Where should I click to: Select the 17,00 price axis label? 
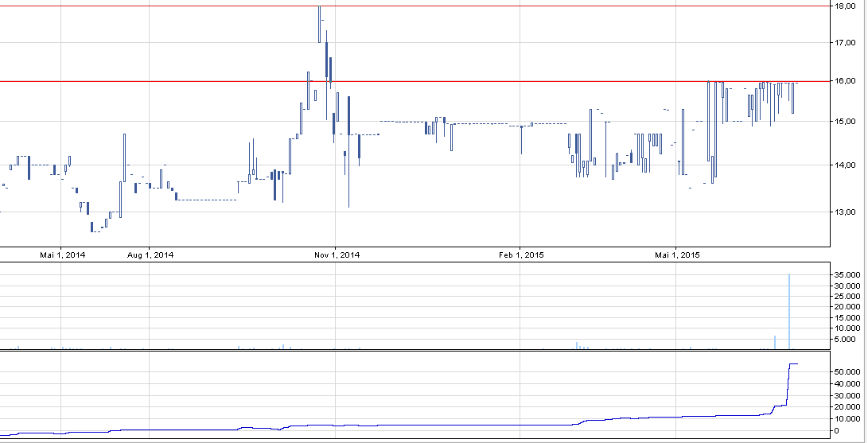coord(844,43)
